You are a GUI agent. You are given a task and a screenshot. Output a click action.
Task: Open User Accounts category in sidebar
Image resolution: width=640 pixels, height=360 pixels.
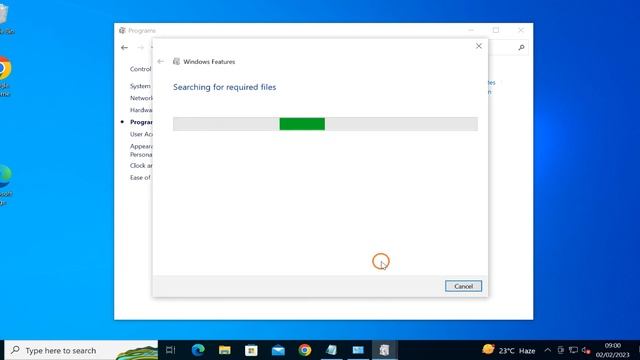pyautogui.click(x=141, y=134)
